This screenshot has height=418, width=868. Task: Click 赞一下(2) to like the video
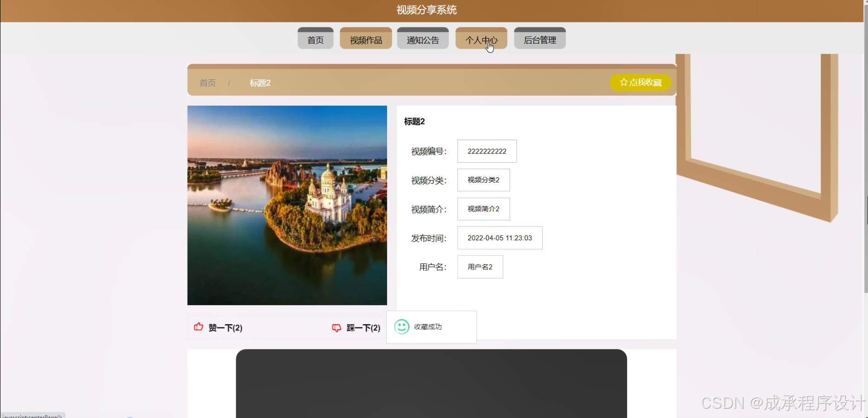click(226, 327)
